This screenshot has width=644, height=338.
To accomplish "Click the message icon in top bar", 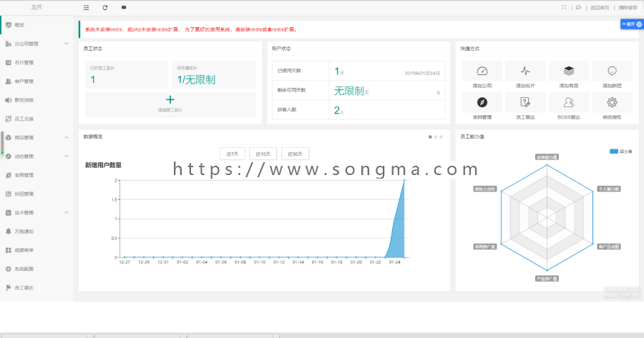I will (124, 7).
